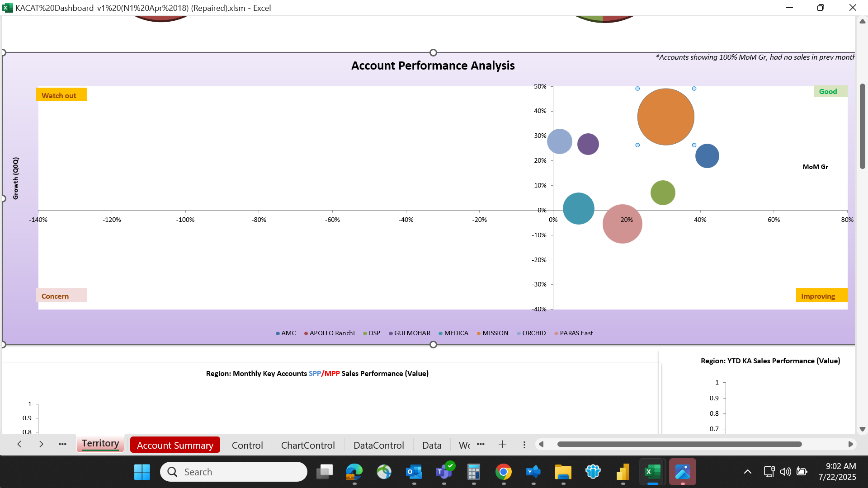Select the pink PARAS East bubble
The image size is (868, 488).
click(x=623, y=224)
